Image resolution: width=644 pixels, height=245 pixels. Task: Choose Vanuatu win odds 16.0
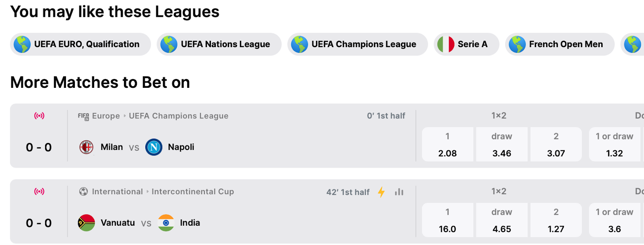(x=448, y=220)
